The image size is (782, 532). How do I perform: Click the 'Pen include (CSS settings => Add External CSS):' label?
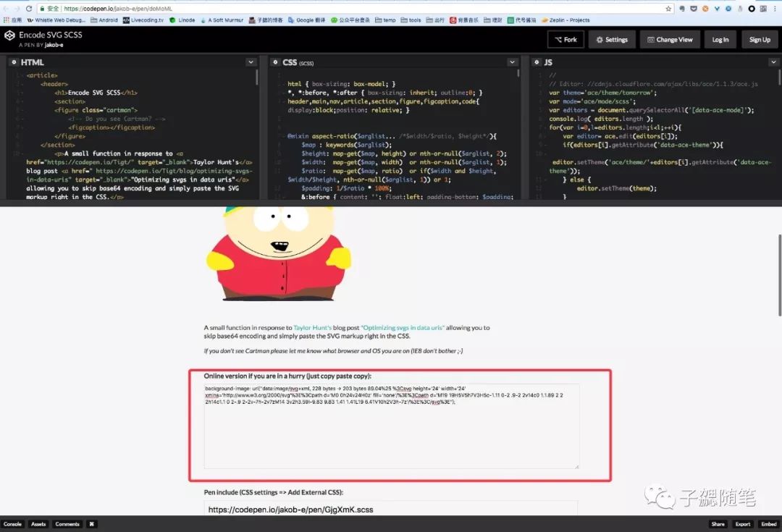point(273,492)
